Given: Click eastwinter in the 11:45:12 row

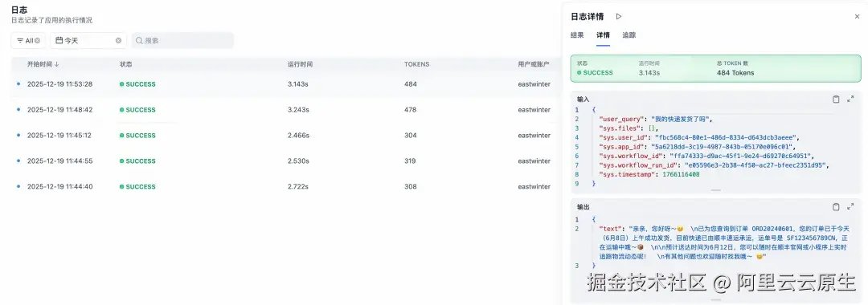Looking at the screenshot, I should tap(534, 136).
